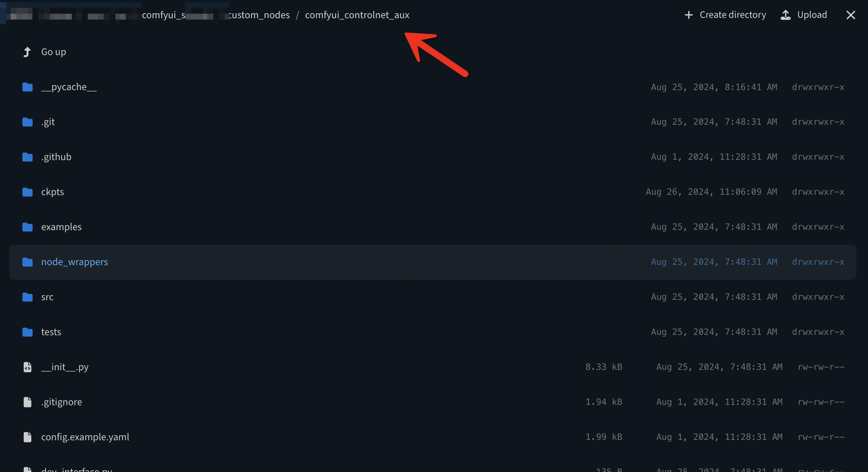Open the .github directory name
This screenshot has height=472, width=868.
point(56,157)
